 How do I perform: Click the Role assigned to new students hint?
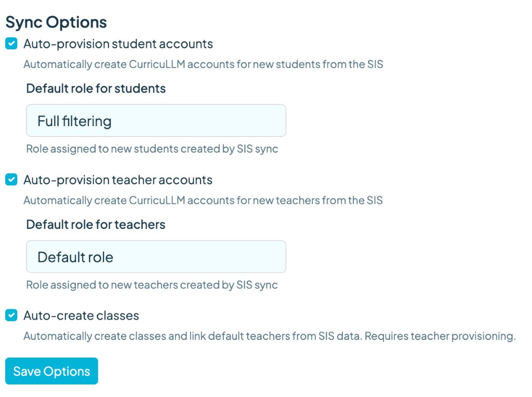pos(152,149)
